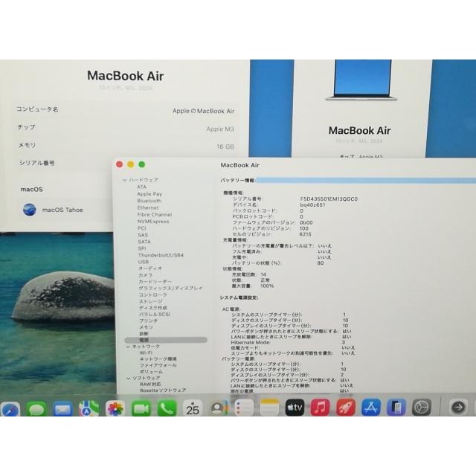Open the Phone app in Dock

(167, 408)
